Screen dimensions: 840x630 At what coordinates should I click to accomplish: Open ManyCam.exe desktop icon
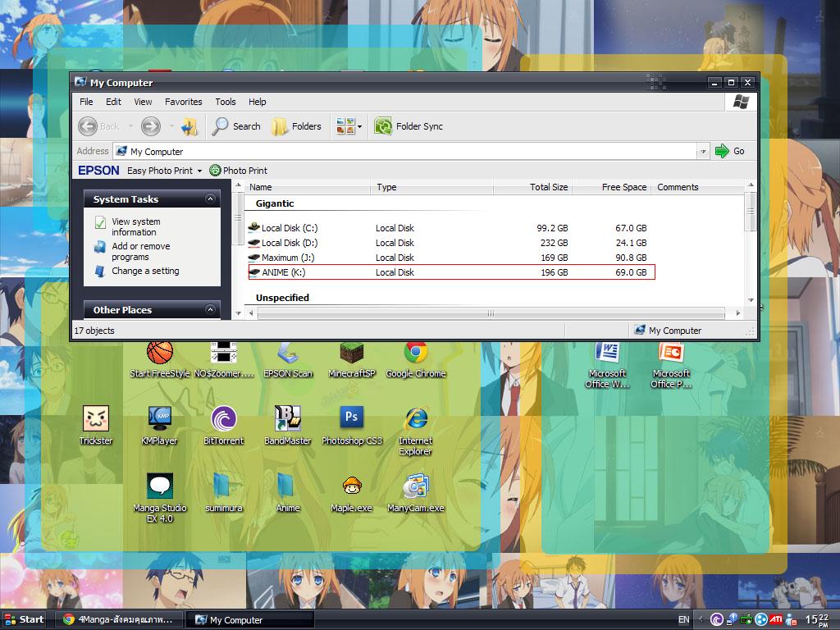coord(416,492)
